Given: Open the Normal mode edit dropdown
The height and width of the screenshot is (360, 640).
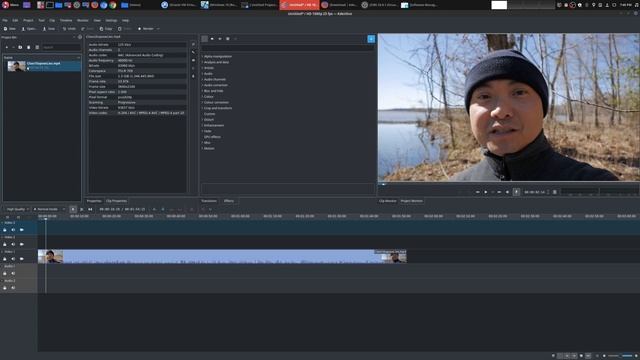Looking at the screenshot, I should pos(49,209).
